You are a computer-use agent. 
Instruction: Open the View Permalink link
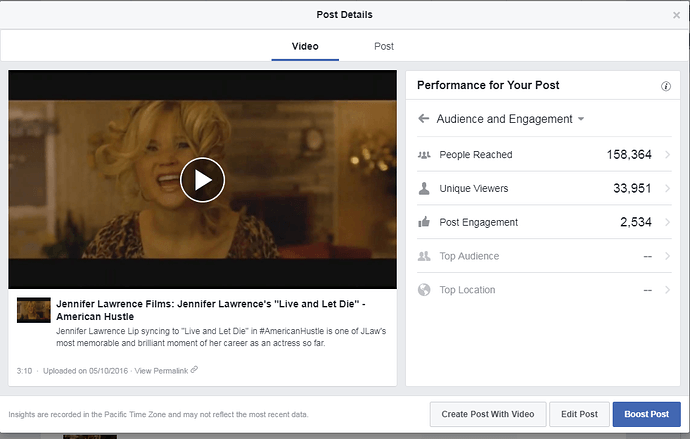click(166, 370)
